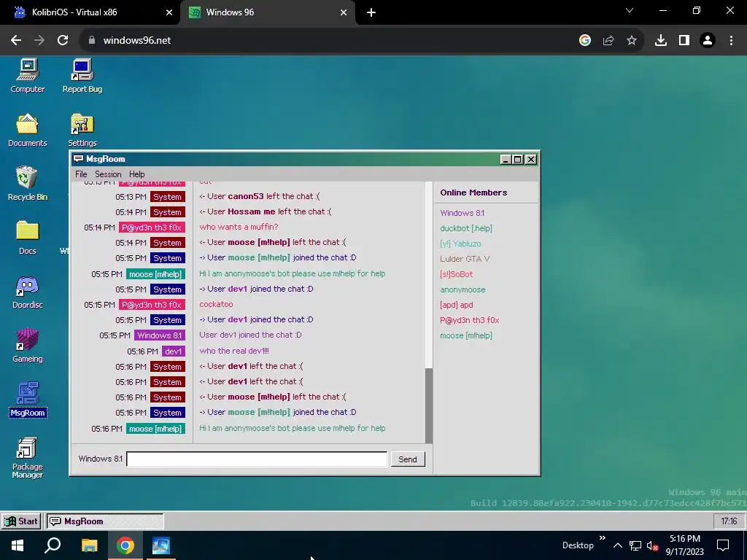Click the MsgRoom window title bar icon
The width and height of the screenshot is (747, 560).
click(x=79, y=158)
